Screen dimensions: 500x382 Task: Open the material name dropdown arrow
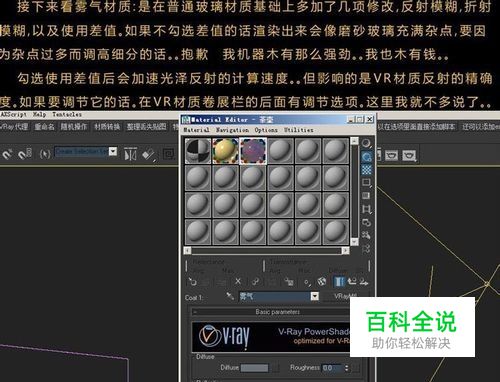[314, 296]
